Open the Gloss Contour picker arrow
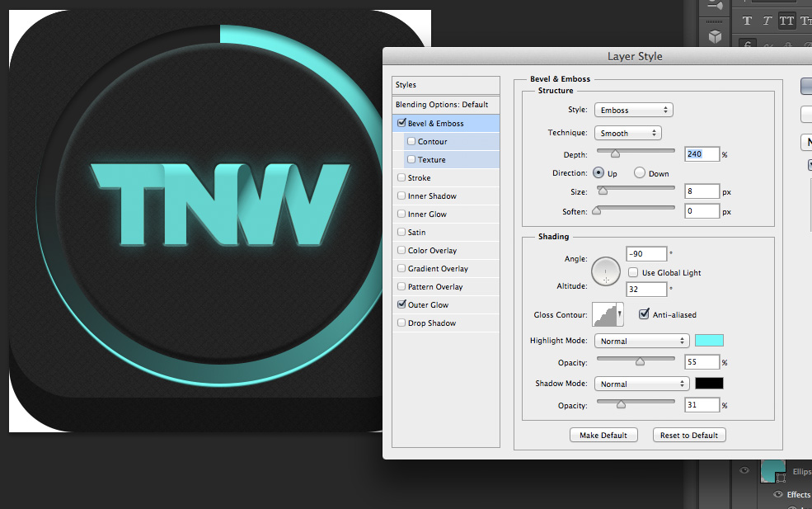Viewport: 812px width, 509px height. pyautogui.click(x=620, y=314)
